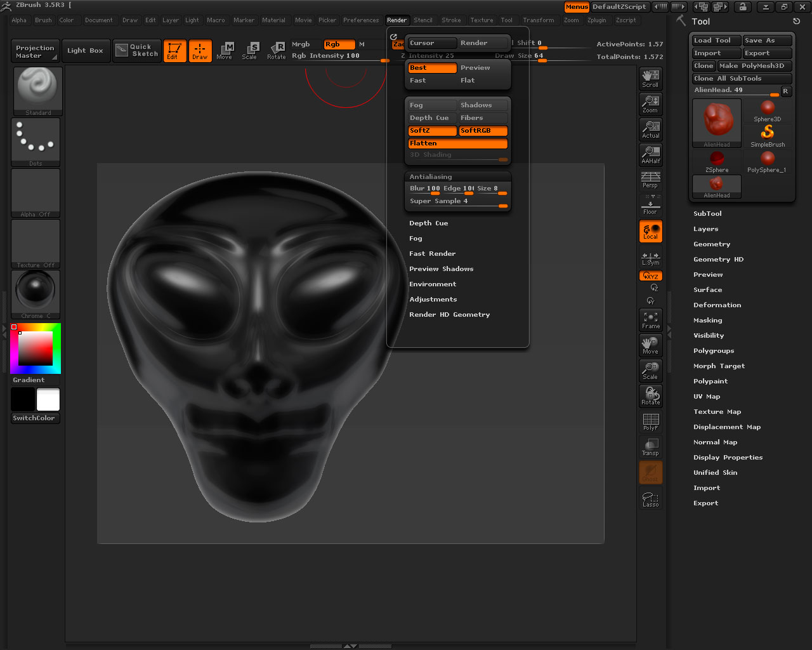Click the Load Tool button
This screenshot has width=812, height=650.
pyautogui.click(x=716, y=41)
